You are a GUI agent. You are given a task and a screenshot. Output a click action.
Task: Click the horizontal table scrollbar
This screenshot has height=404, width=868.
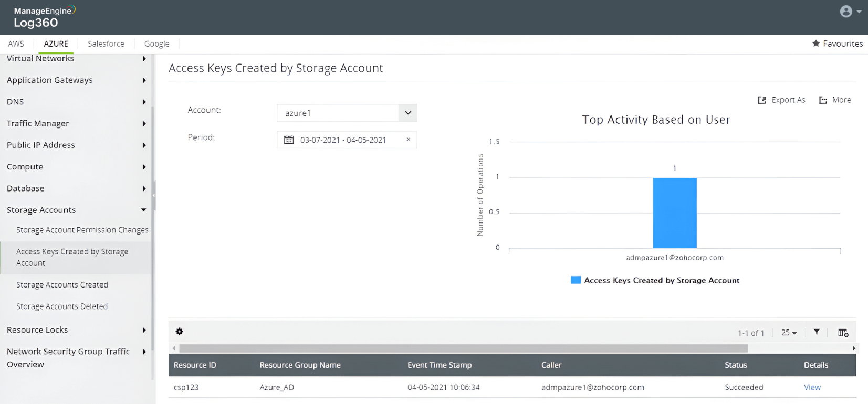462,348
